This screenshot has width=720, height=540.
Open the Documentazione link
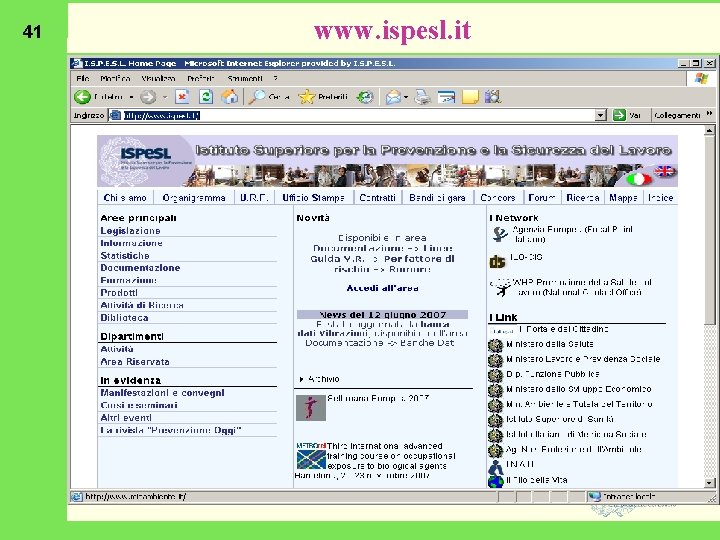pyautogui.click(x=140, y=268)
